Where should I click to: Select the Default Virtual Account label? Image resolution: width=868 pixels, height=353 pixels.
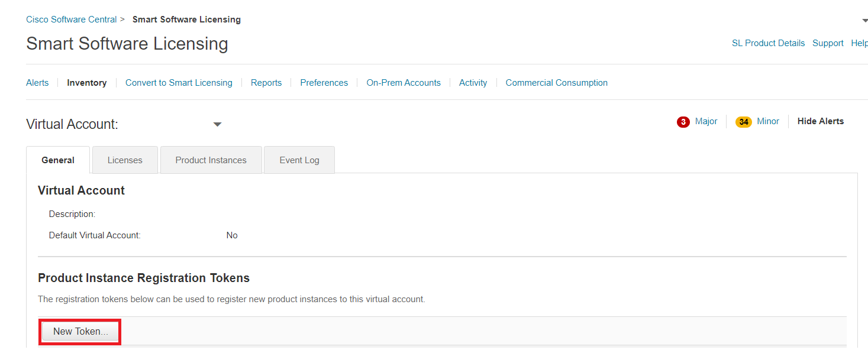95,235
